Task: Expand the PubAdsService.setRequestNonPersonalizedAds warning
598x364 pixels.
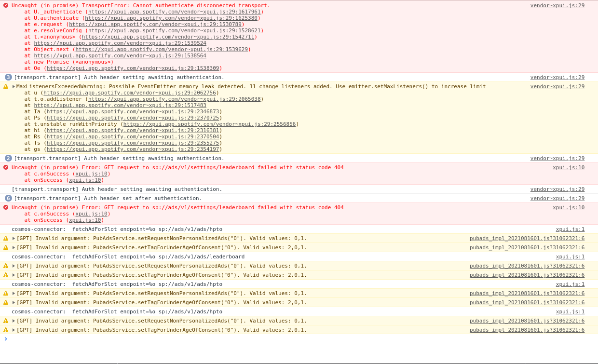Action: tap(14, 238)
